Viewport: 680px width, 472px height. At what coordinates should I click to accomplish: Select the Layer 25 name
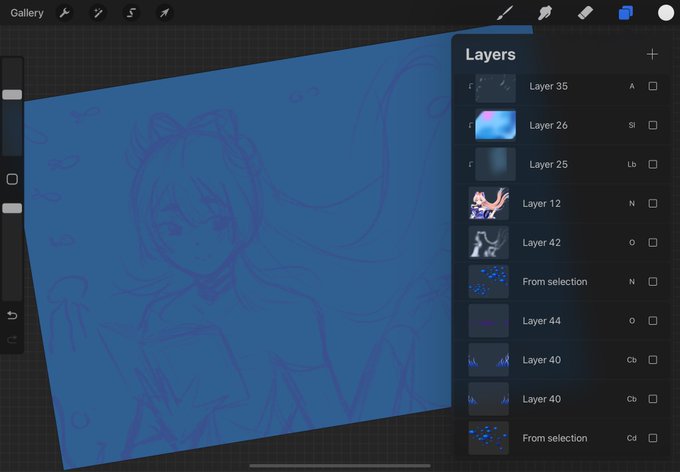click(548, 164)
